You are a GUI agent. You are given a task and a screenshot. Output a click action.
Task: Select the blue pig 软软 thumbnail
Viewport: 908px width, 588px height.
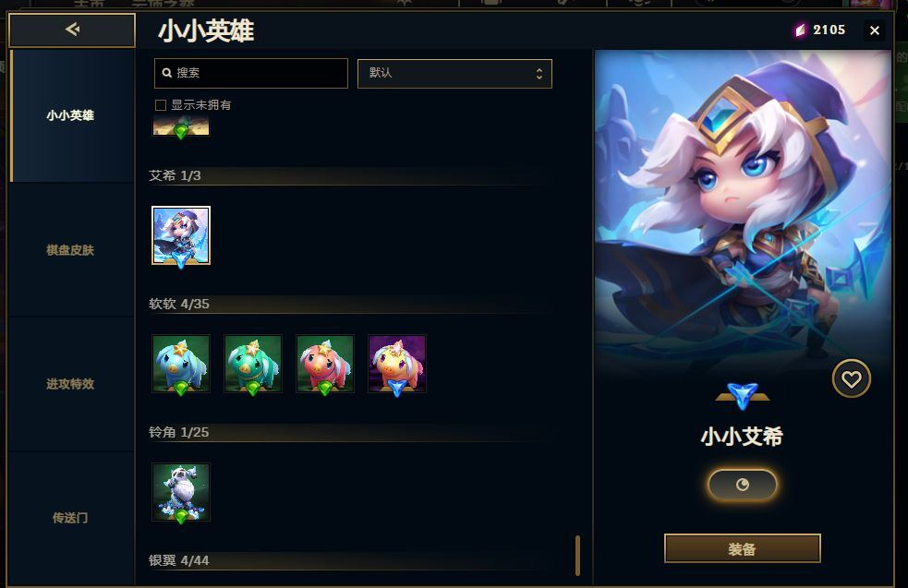point(181,364)
